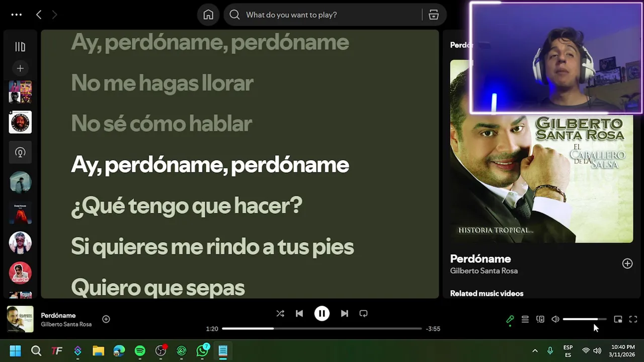Click the now-playing bar album thumbnail

click(x=20, y=319)
